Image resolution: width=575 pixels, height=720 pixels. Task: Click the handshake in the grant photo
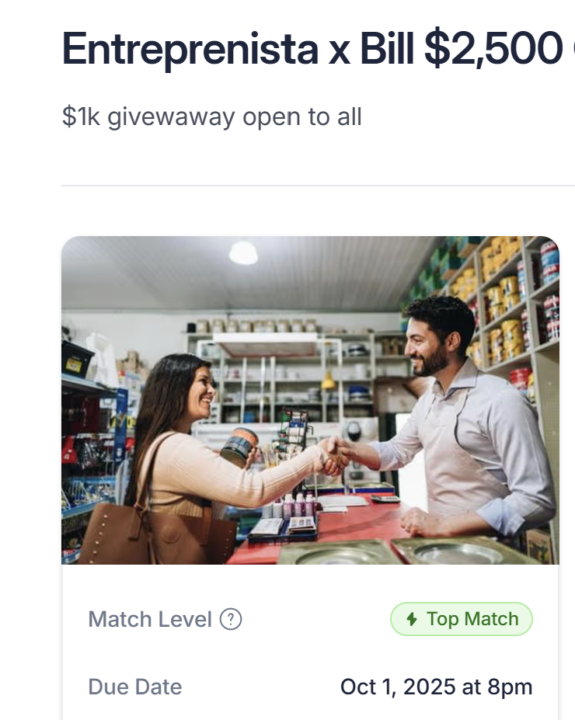(x=335, y=456)
